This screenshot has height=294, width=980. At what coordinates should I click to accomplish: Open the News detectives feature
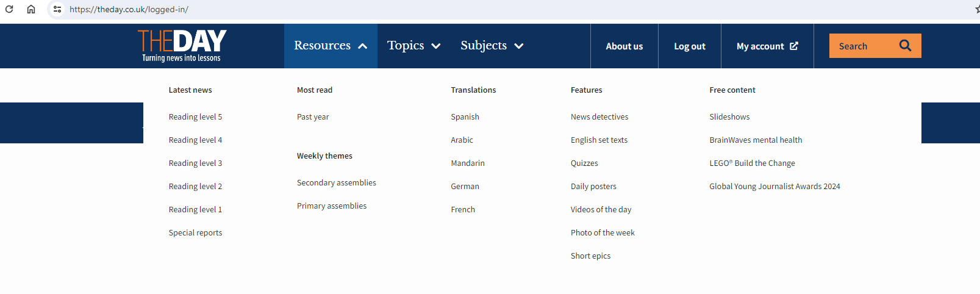coord(599,117)
